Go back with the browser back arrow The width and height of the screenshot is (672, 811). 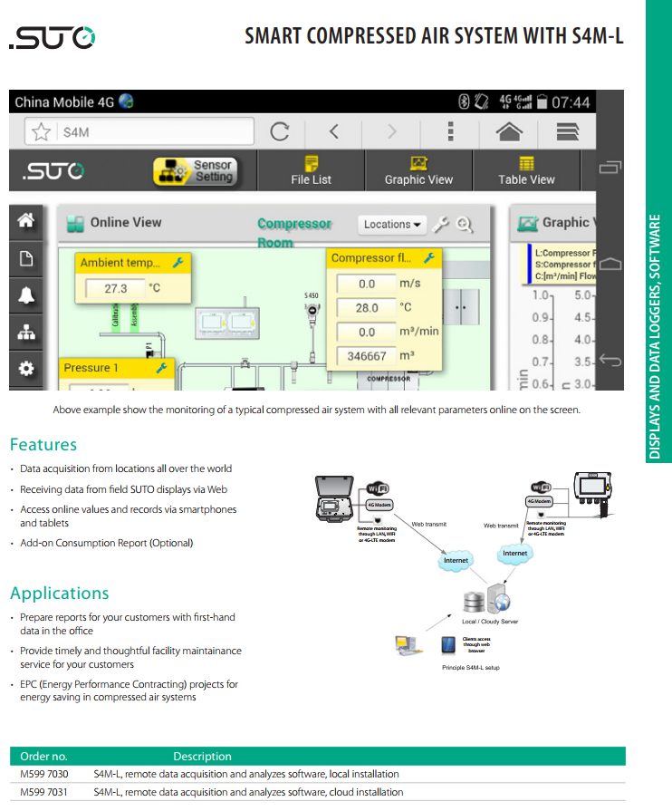(334, 131)
